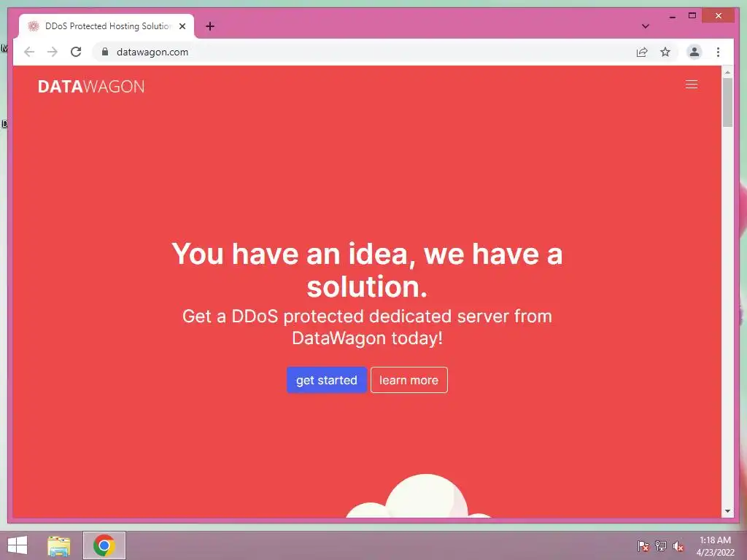
Task: Reload the datawagon.com page
Action: [x=76, y=52]
